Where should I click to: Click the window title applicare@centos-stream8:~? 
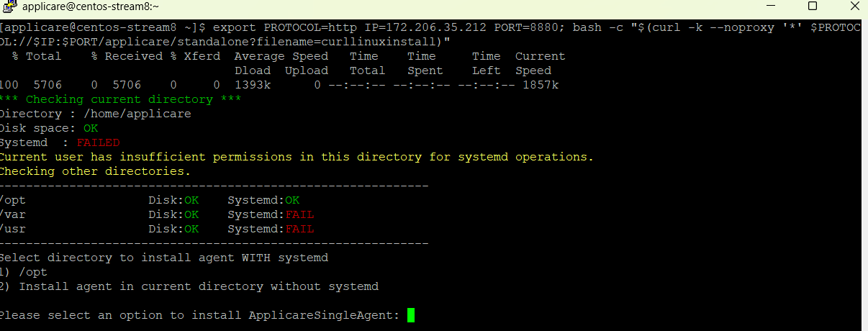pyautogui.click(x=91, y=6)
